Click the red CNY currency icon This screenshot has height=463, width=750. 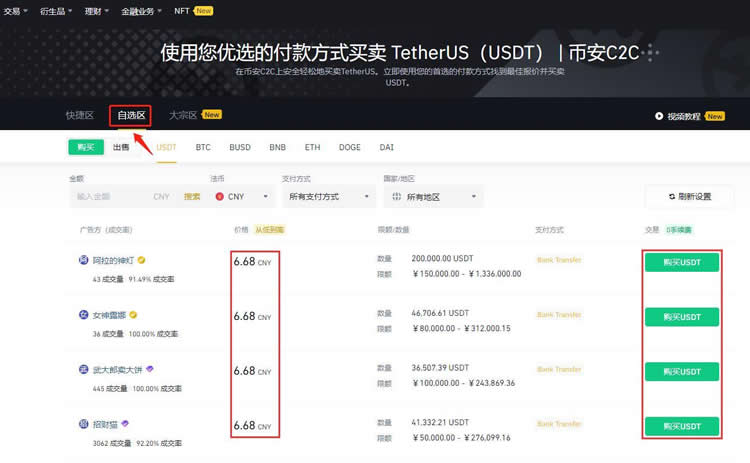(x=220, y=197)
